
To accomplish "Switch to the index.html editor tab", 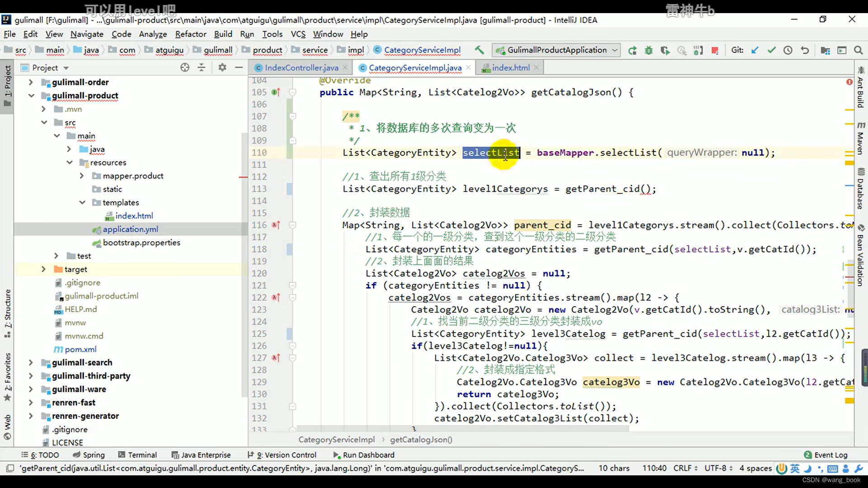I will coord(509,67).
